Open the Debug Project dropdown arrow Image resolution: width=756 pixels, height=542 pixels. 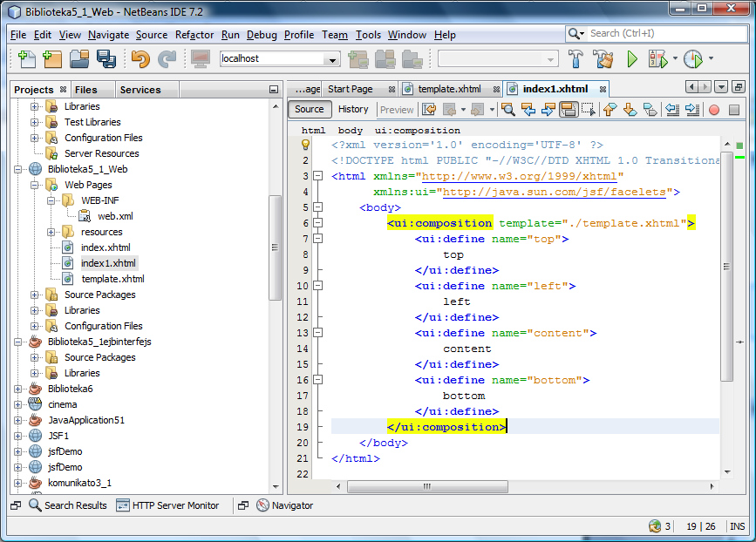(675, 58)
